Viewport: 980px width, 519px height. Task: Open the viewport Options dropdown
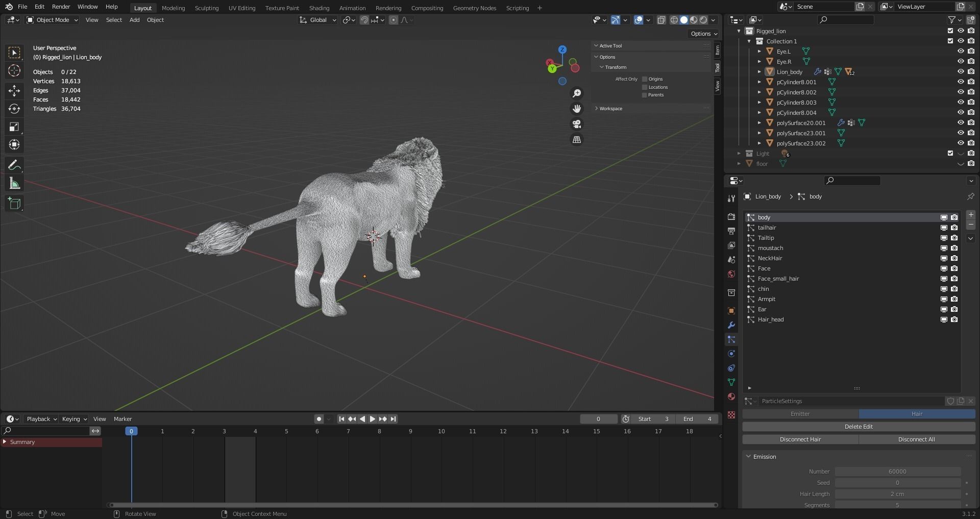(704, 34)
